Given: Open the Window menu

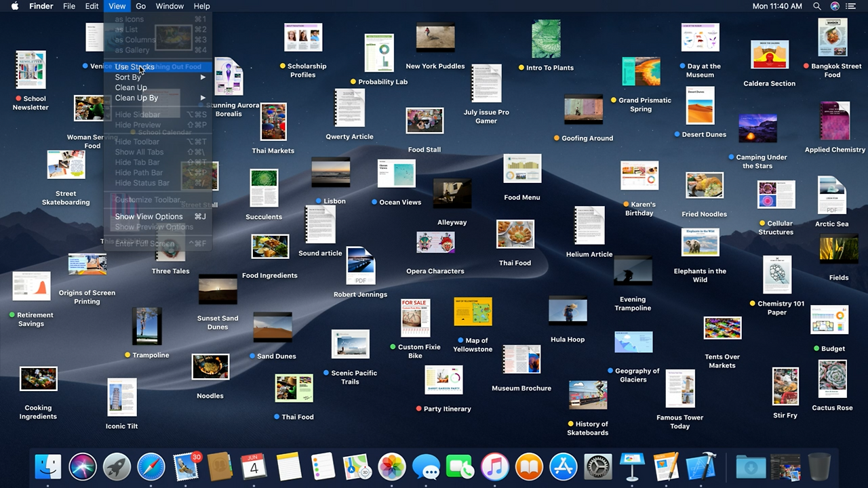Looking at the screenshot, I should point(170,6).
